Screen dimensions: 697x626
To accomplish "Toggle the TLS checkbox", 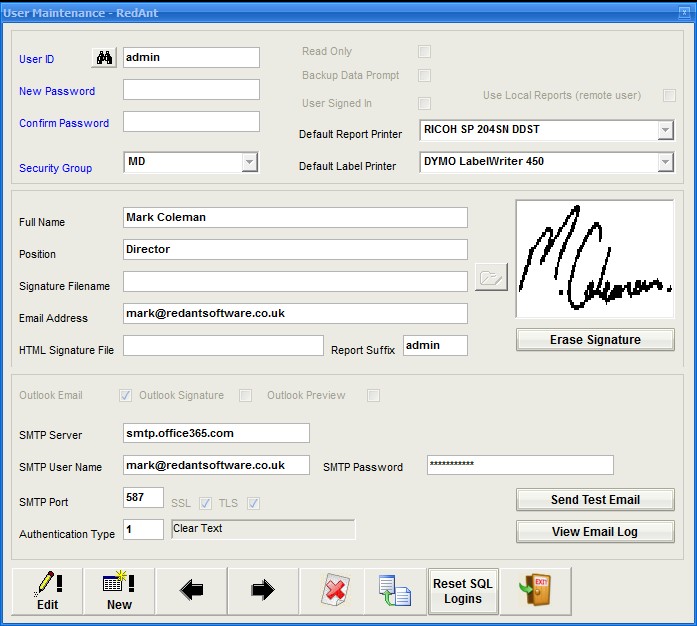I will (253, 503).
